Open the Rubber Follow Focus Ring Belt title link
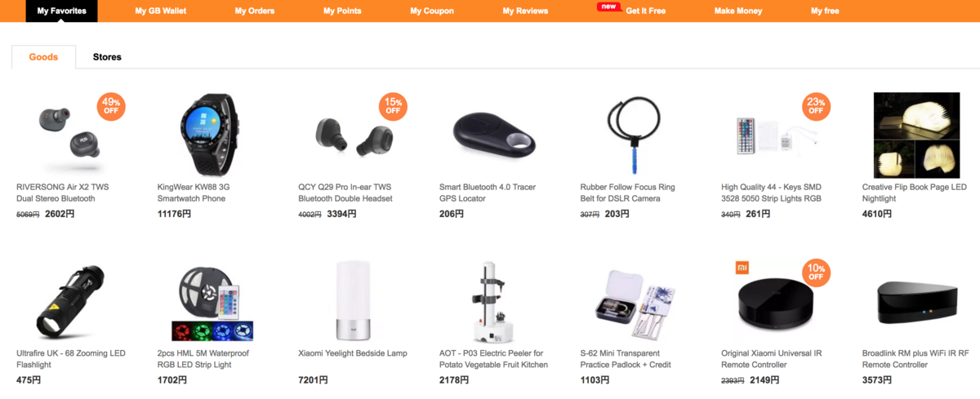 click(x=628, y=193)
